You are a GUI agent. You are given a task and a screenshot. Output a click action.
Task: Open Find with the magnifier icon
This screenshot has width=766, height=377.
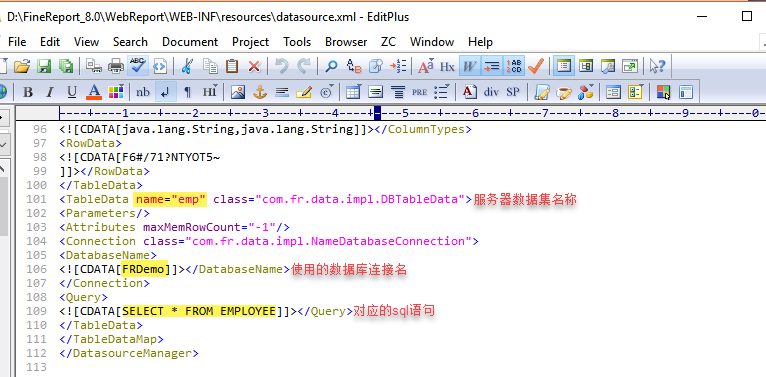[331, 66]
